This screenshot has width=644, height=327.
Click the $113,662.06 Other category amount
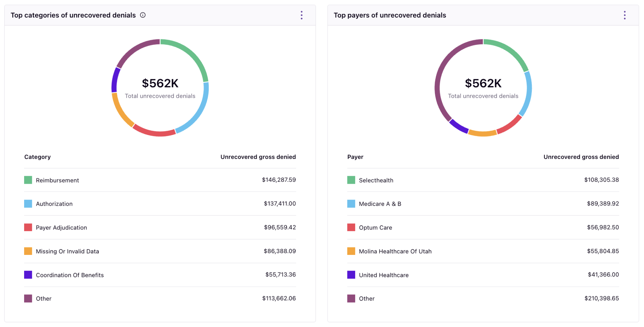pos(279,298)
